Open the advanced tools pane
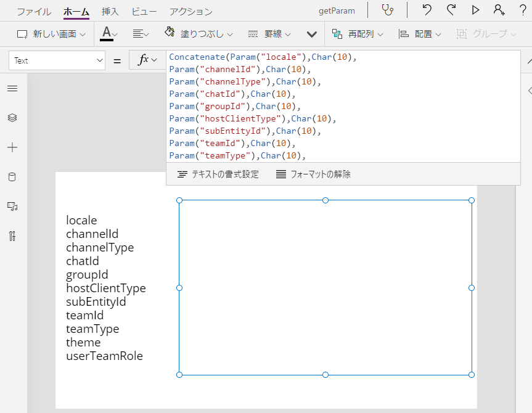This screenshot has width=532, height=413. 12,236
